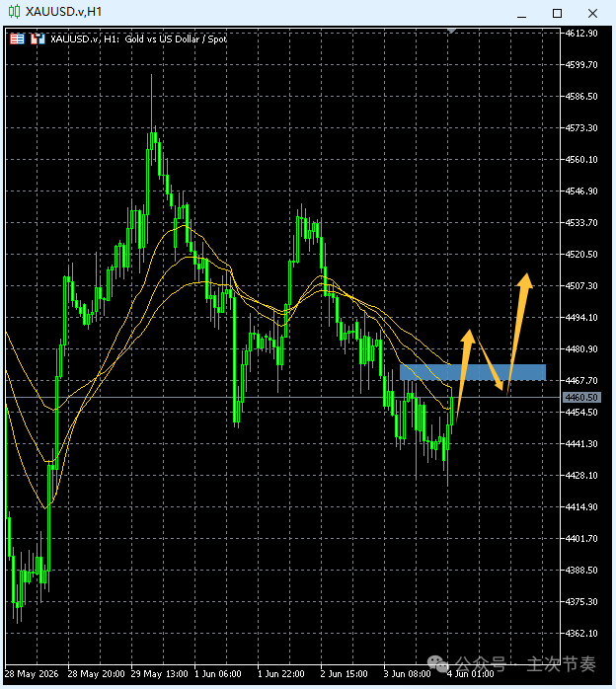
Task: Click the price scale value 4494.10
Action: pyautogui.click(x=581, y=318)
